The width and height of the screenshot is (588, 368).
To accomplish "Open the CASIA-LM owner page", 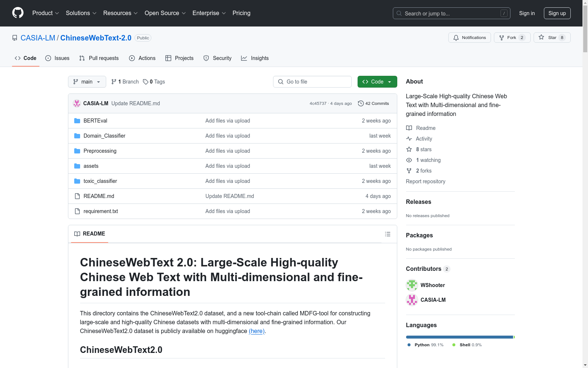I will click(38, 38).
